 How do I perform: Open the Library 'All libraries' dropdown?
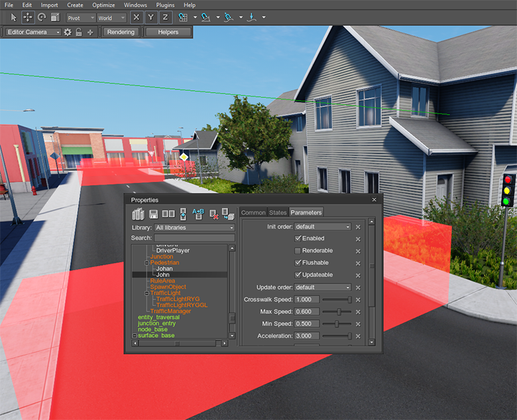pos(194,228)
